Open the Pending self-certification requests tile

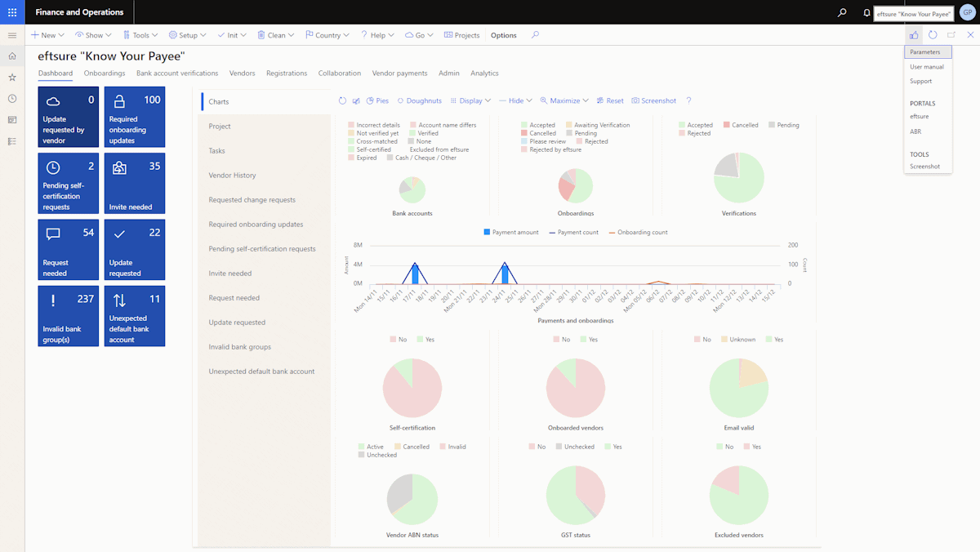[x=69, y=184]
